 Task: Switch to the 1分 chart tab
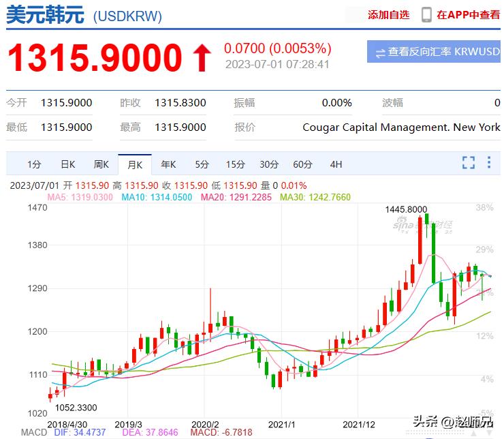(34, 164)
